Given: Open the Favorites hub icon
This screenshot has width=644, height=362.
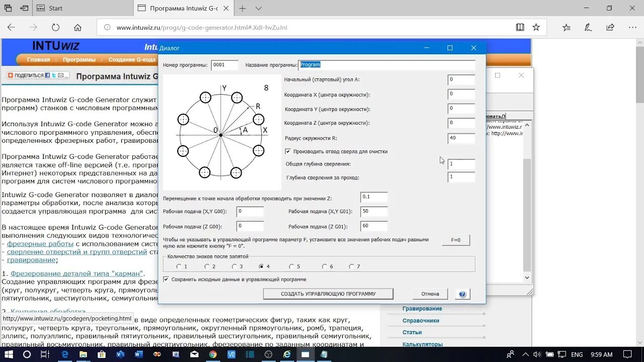Looking at the screenshot, I should [x=567, y=27].
